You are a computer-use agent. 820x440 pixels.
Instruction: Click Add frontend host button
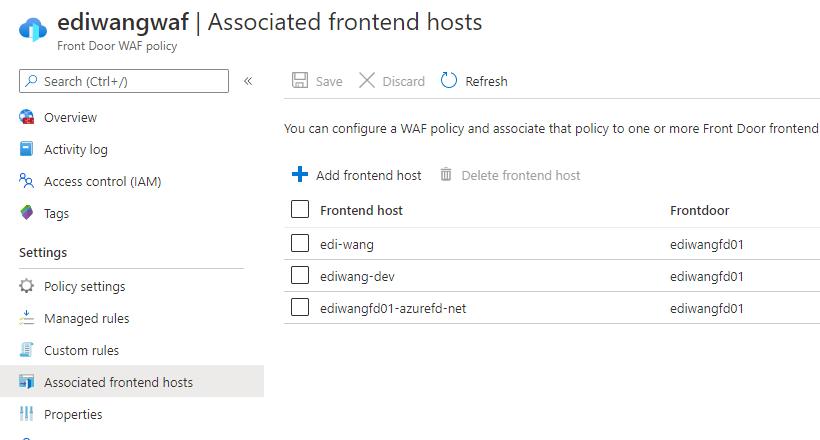pyautogui.click(x=356, y=175)
